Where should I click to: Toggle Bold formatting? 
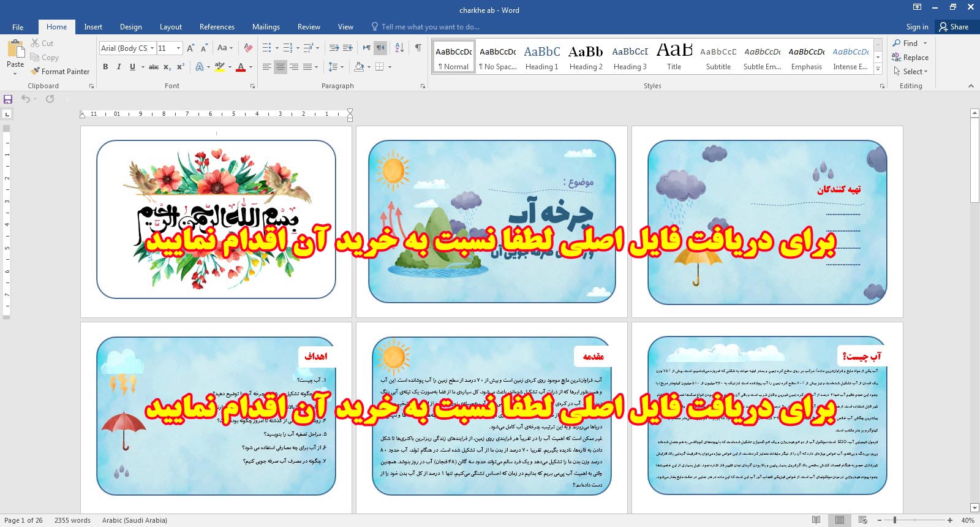pos(105,67)
